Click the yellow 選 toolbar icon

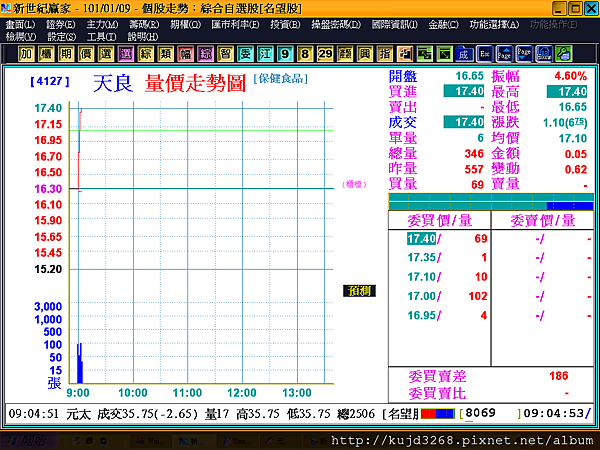106,54
